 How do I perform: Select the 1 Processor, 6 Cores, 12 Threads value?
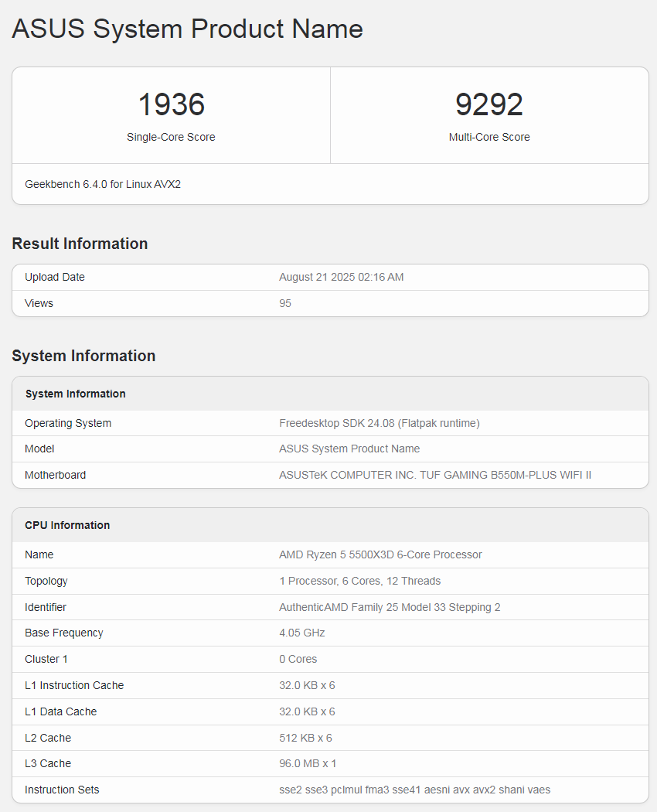pos(360,581)
